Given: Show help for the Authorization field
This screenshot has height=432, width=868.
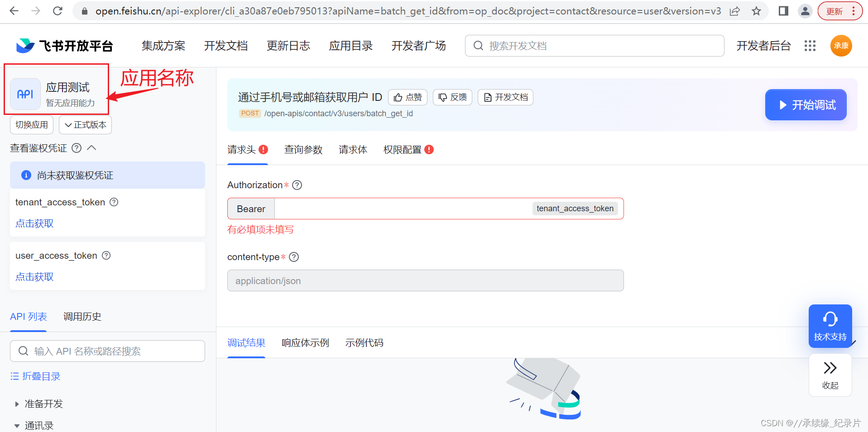Looking at the screenshot, I should point(297,185).
